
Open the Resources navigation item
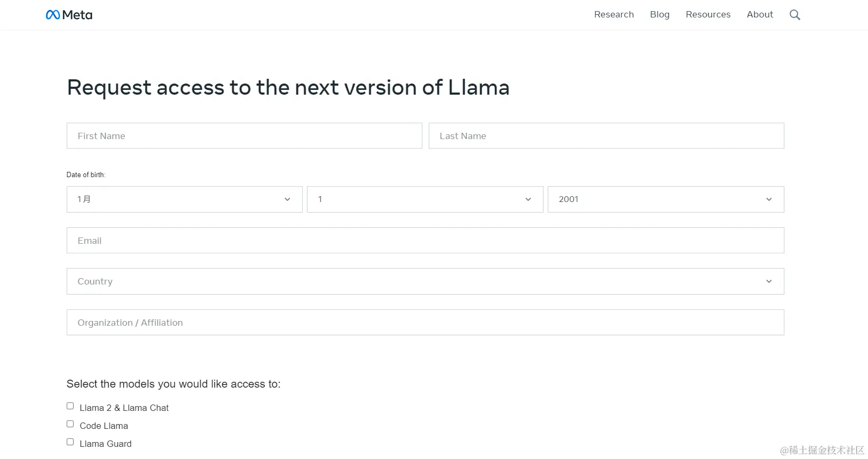coord(708,15)
